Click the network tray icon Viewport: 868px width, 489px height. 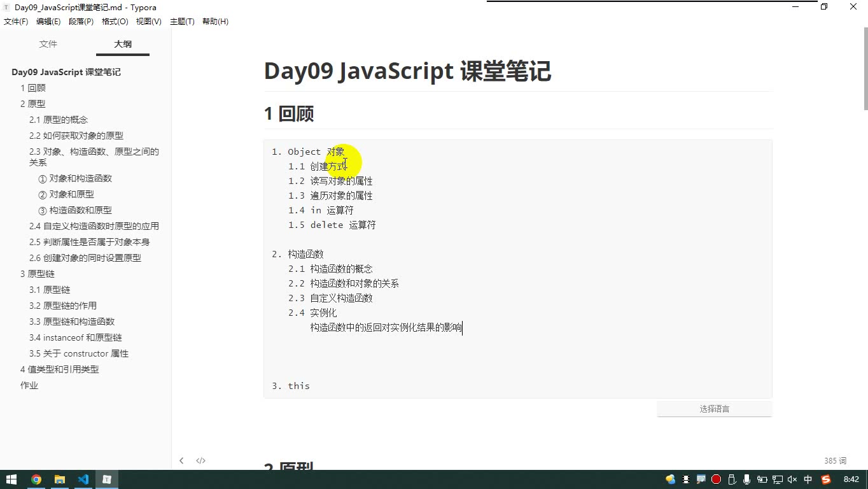(777, 479)
